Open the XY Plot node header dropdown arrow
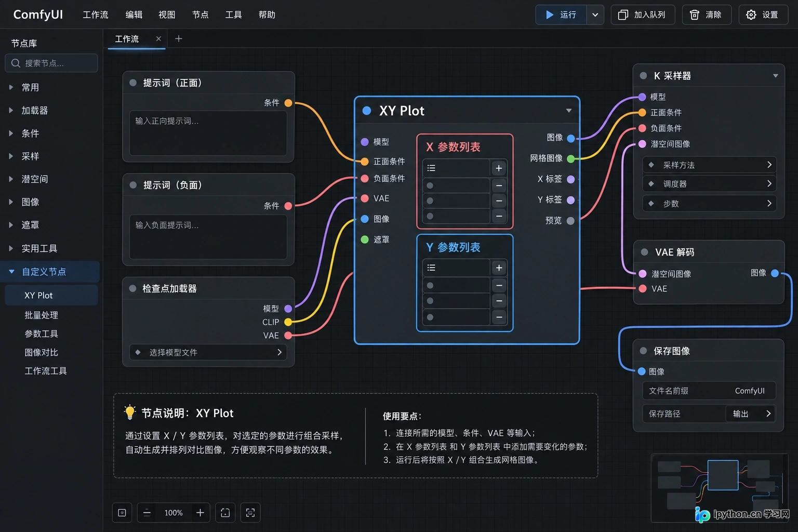Image resolution: width=798 pixels, height=532 pixels. tap(569, 111)
